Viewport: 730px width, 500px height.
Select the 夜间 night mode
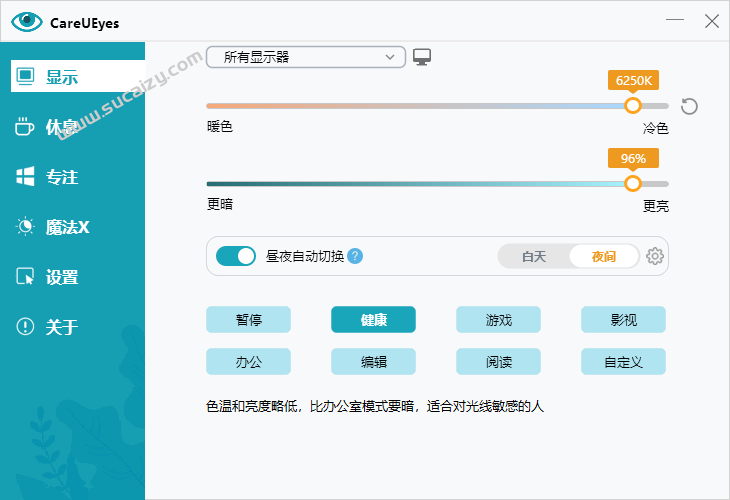604,257
